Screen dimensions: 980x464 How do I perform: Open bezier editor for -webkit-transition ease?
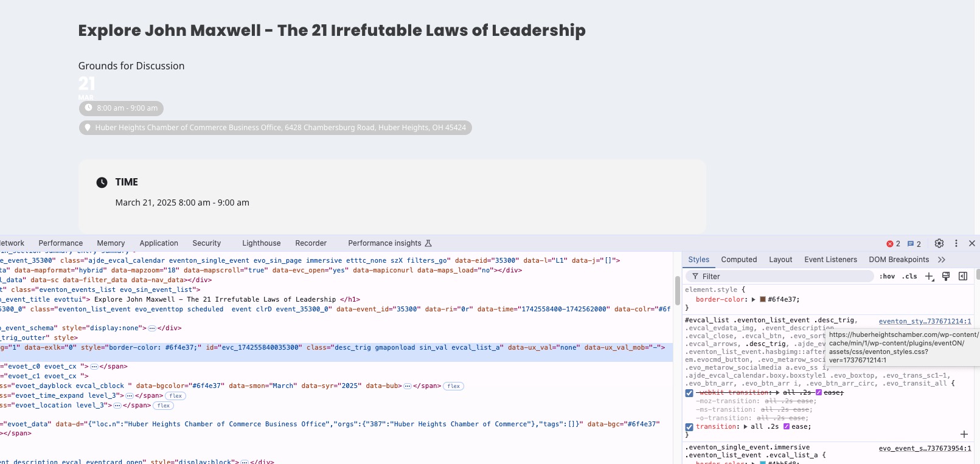pyautogui.click(x=819, y=393)
